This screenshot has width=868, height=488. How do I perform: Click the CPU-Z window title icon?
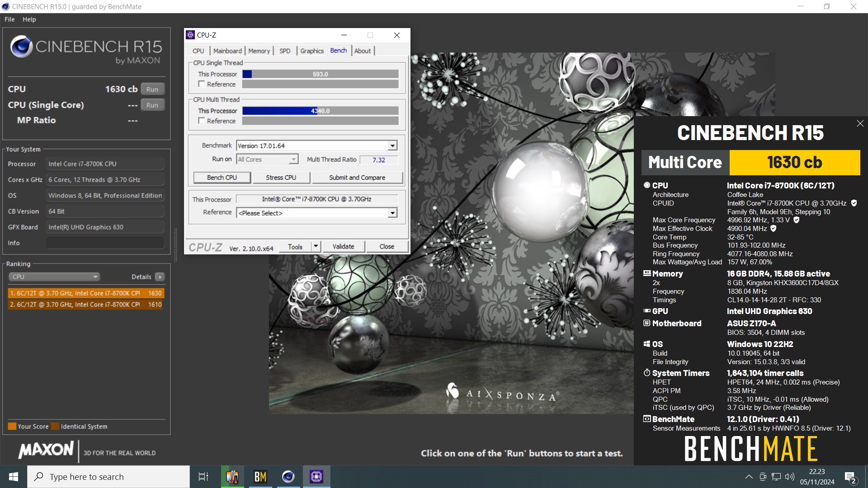pos(190,35)
